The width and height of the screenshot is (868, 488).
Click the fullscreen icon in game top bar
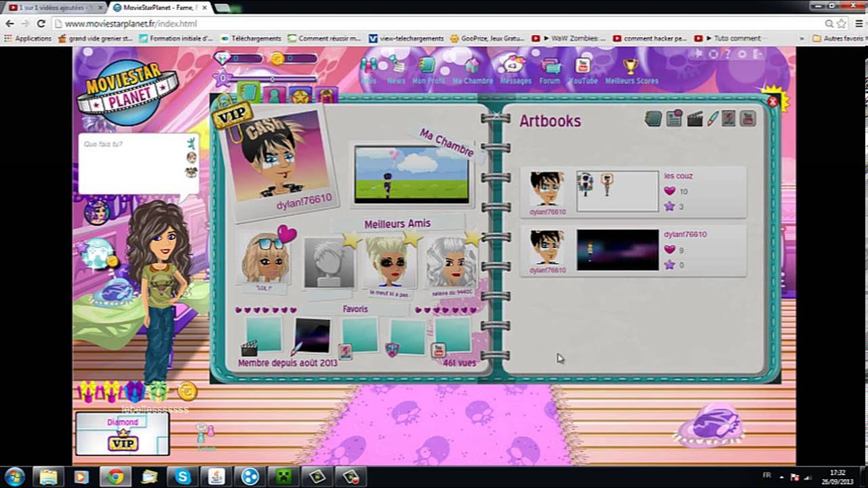698,54
